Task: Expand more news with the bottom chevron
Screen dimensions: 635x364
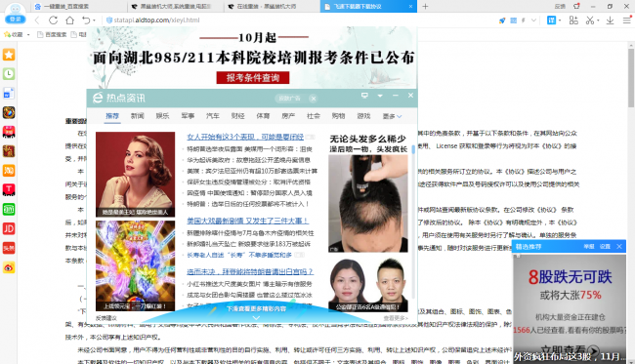Action: pos(256,318)
